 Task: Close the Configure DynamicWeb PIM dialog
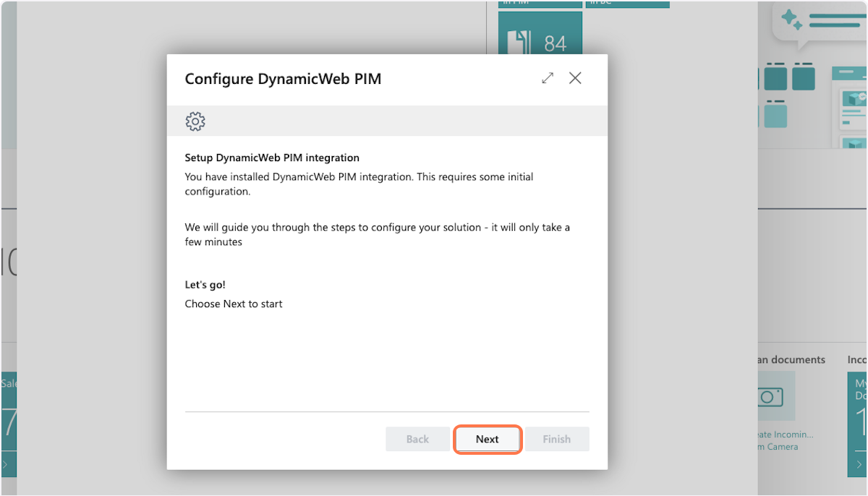point(575,78)
